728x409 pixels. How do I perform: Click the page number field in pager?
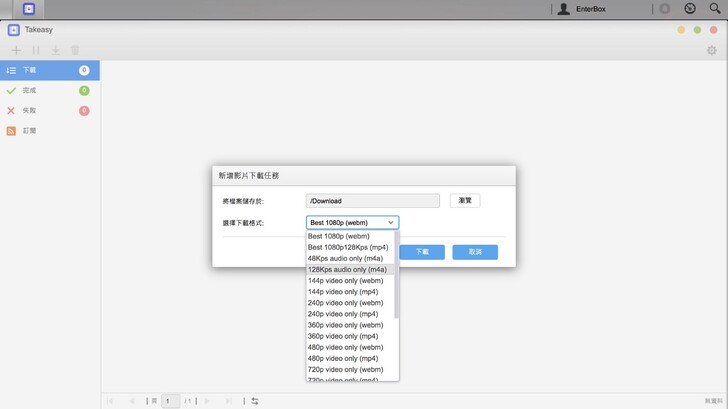(x=170, y=401)
